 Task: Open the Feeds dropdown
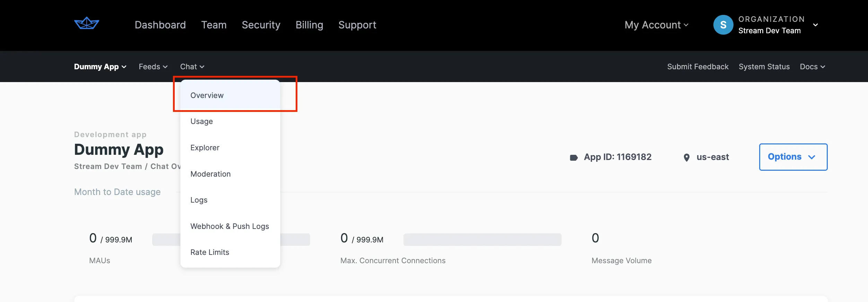pos(153,66)
